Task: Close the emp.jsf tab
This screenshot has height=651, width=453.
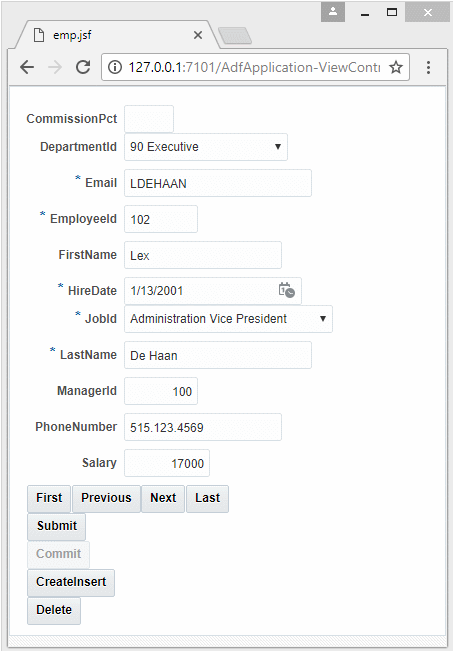Action: click(x=198, y=35)
